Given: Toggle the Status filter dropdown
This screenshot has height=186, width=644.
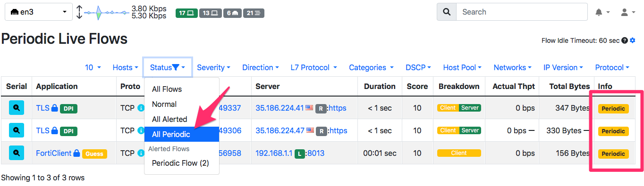Looking at the screenshot, I should coord(168,67).
